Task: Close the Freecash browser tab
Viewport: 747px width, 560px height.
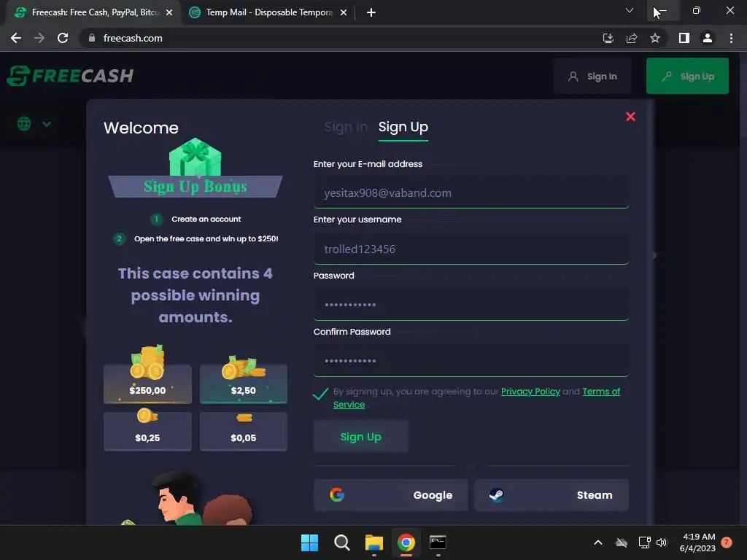Action: click(169, 13)
